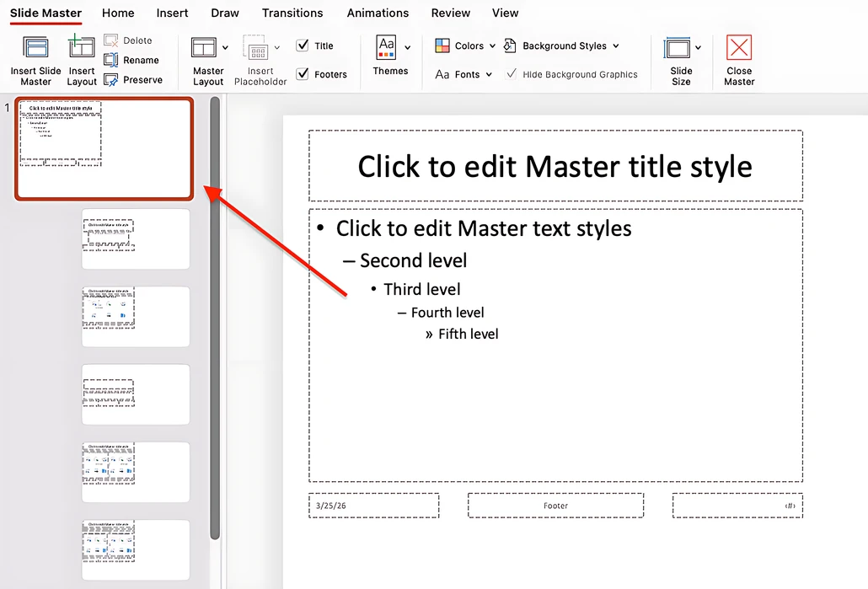Switch to the Animations tab

tap(378, 13)
